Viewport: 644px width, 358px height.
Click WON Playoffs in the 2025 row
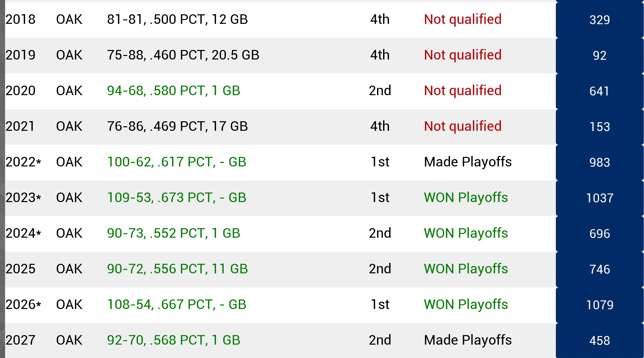[x=466, y=269]
